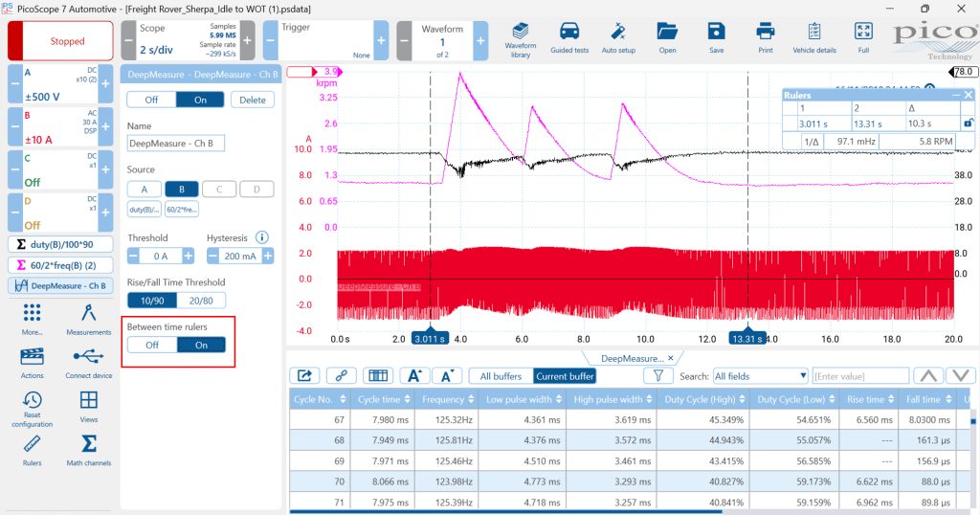Open Guided tests

click(569, 38)
